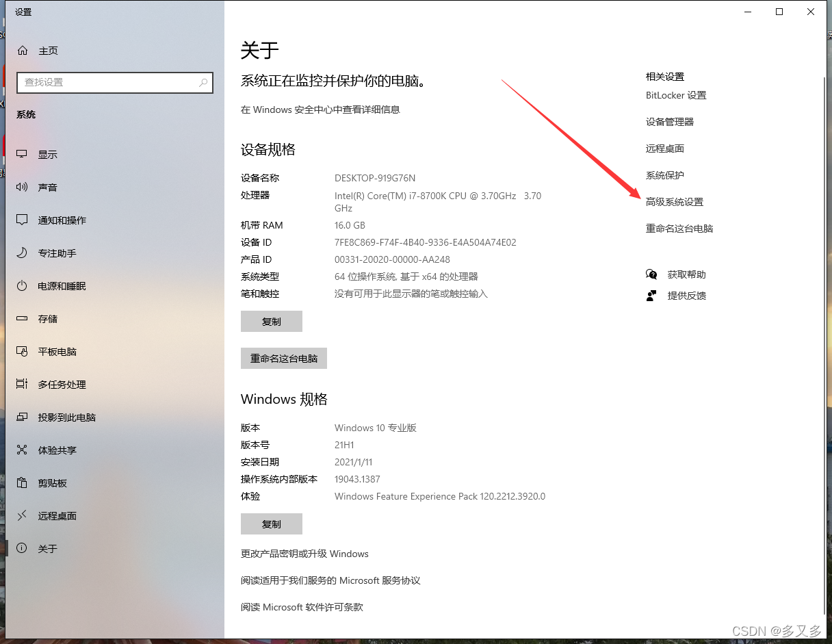832x644 pixels.
Task: Maximize the Settings window
Action: (779, 12)
